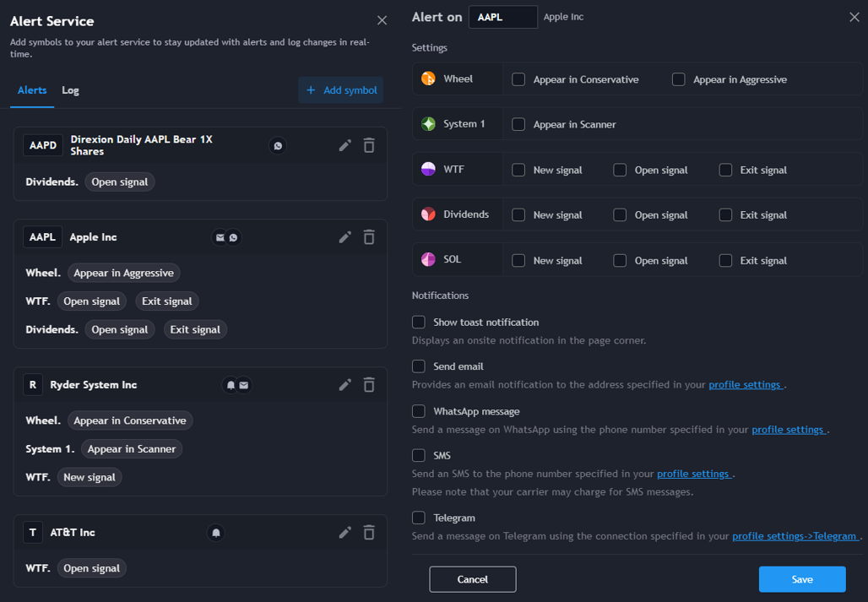Screen dimensions: 868x602
Task: Switch to the Log tab
Action: point(70,90)
